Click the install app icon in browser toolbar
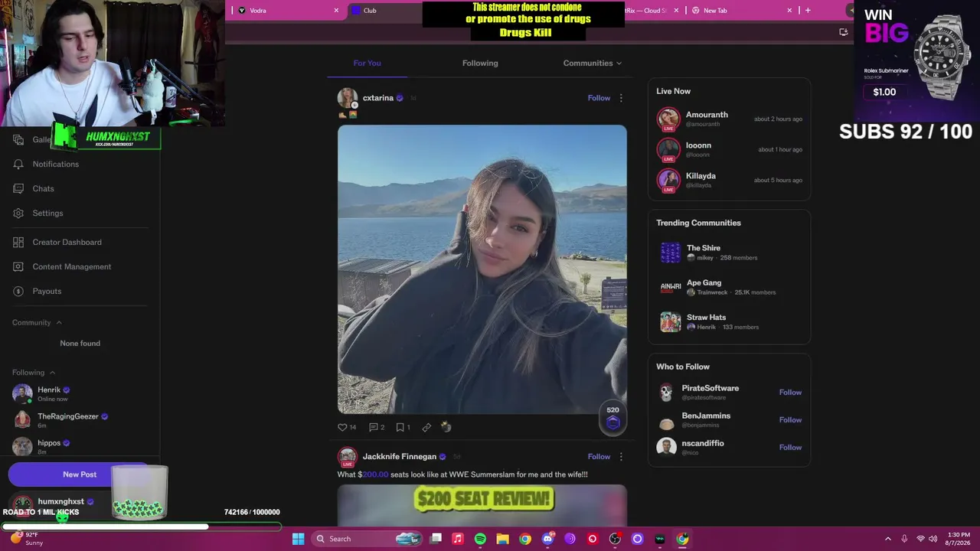980x551 pixels. pyautogui.click(x=844, y=32)
